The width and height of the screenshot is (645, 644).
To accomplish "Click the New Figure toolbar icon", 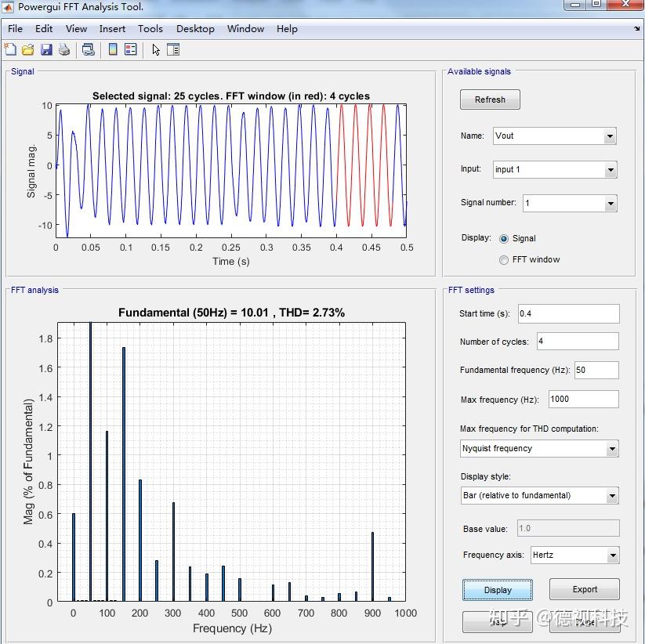I will pos(10,50).
